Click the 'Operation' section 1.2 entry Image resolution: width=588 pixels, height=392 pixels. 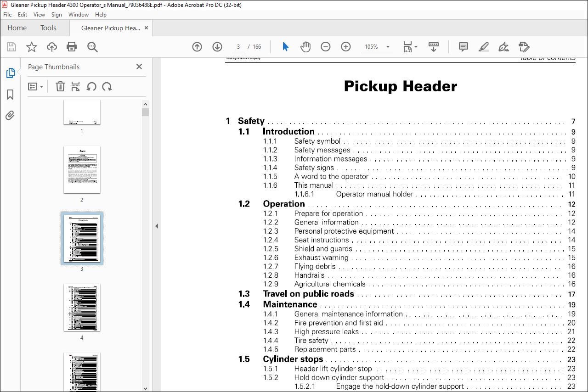point(284,204)
